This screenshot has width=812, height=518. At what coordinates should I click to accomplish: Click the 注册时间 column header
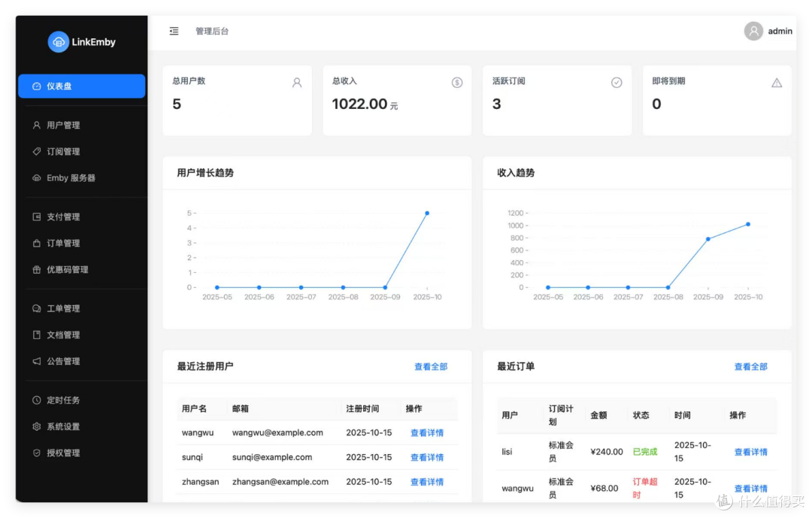(x=362, y=409)
